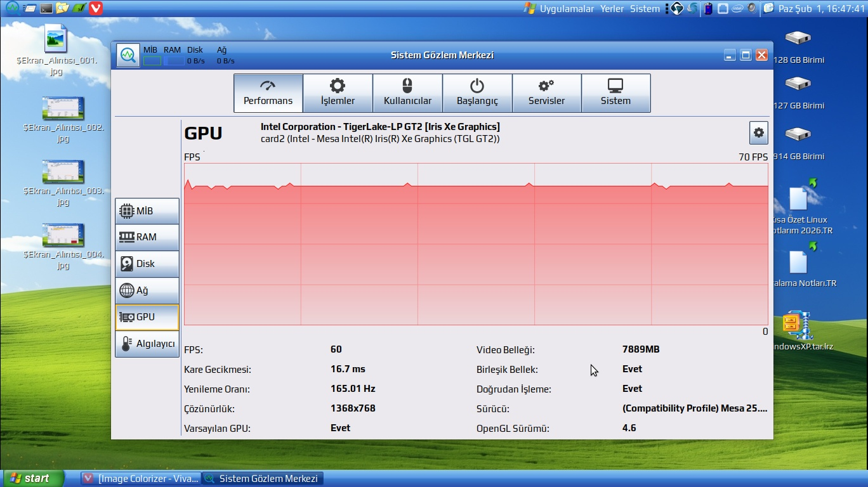Screen dimensions: 868x487
Task: Open the Servisler tab
Action: [546, 93]
